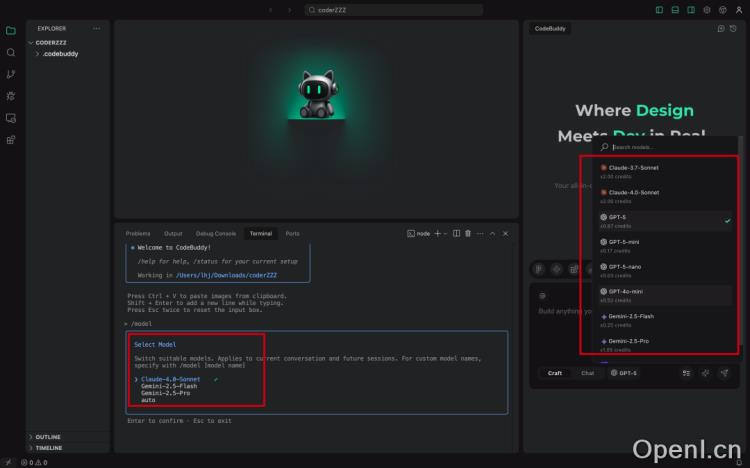Switch to the Problems tab

pos(138,234)
